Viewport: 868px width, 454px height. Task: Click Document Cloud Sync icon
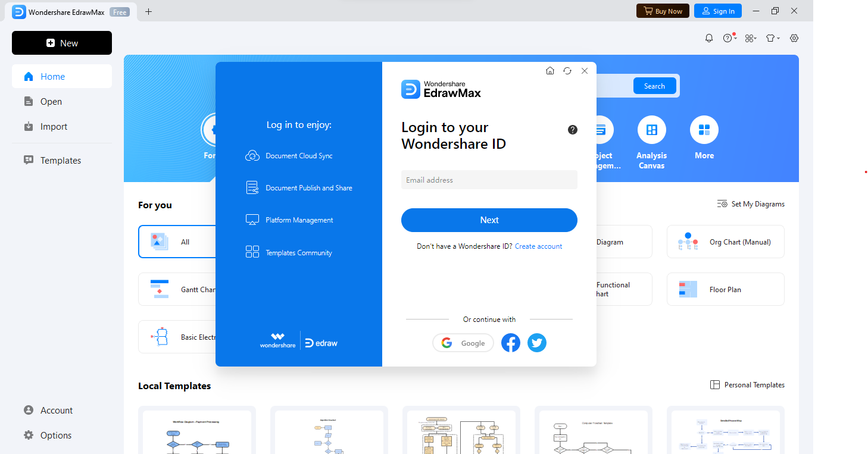pyautogui.click(x=252, y=156)
